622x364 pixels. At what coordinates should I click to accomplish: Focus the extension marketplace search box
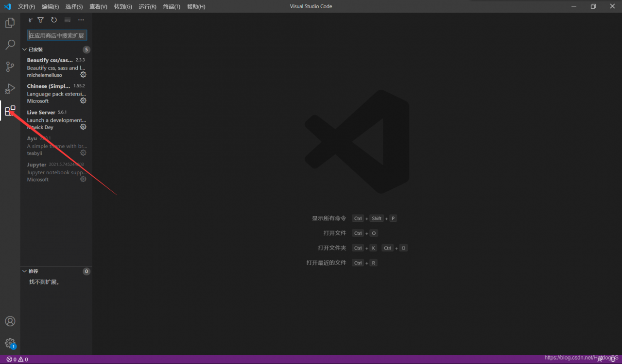57,35
